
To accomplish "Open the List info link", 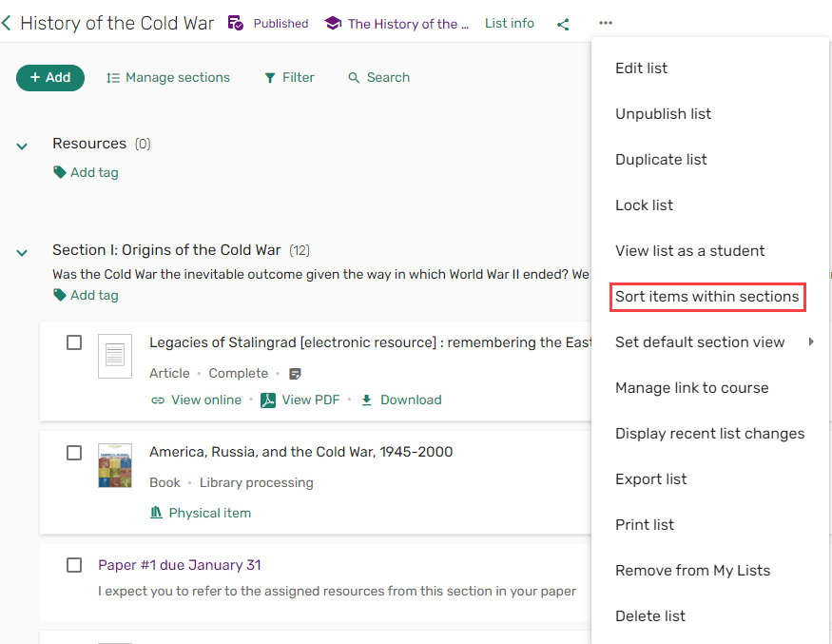I will tap(510, 24).
